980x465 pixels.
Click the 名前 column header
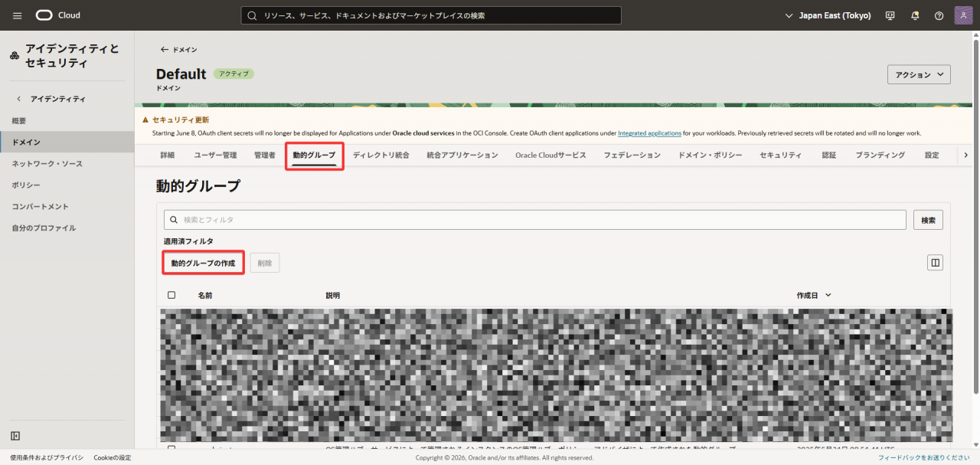point(205,295)
